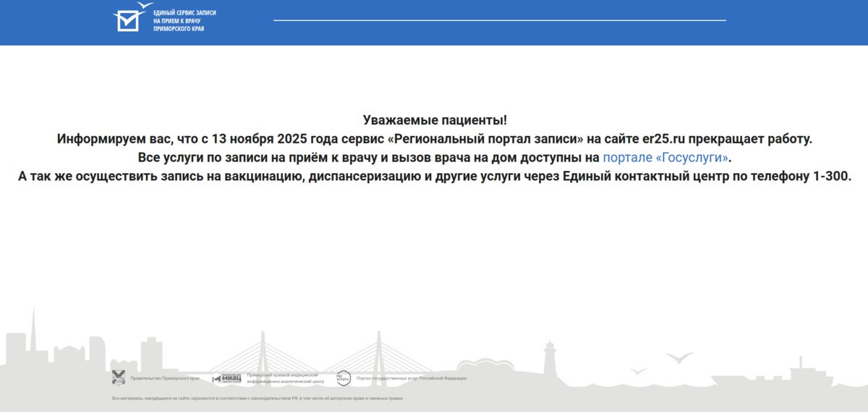868x412 pixels.
Task: Click the «Уважаемые пациенты!» heading
Action: click(434, 119)
